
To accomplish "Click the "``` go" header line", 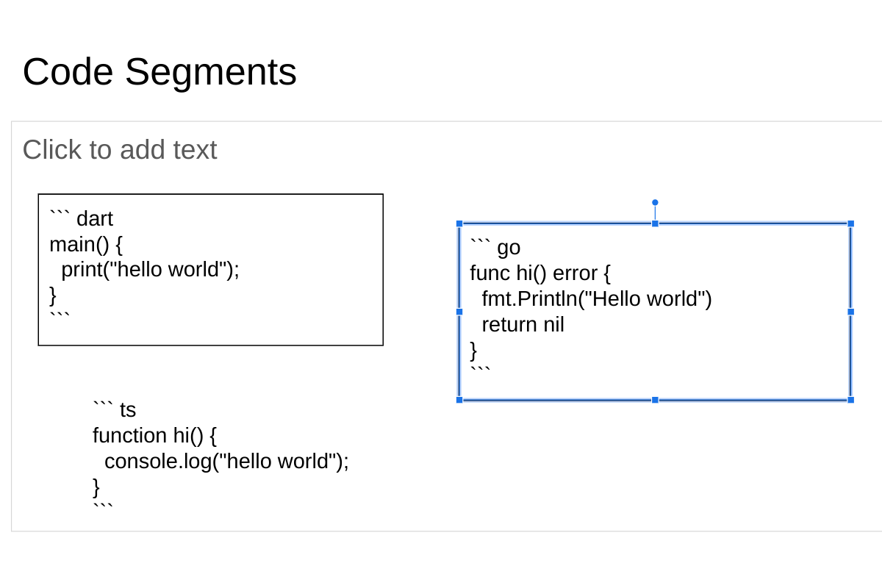I will 495,247.
